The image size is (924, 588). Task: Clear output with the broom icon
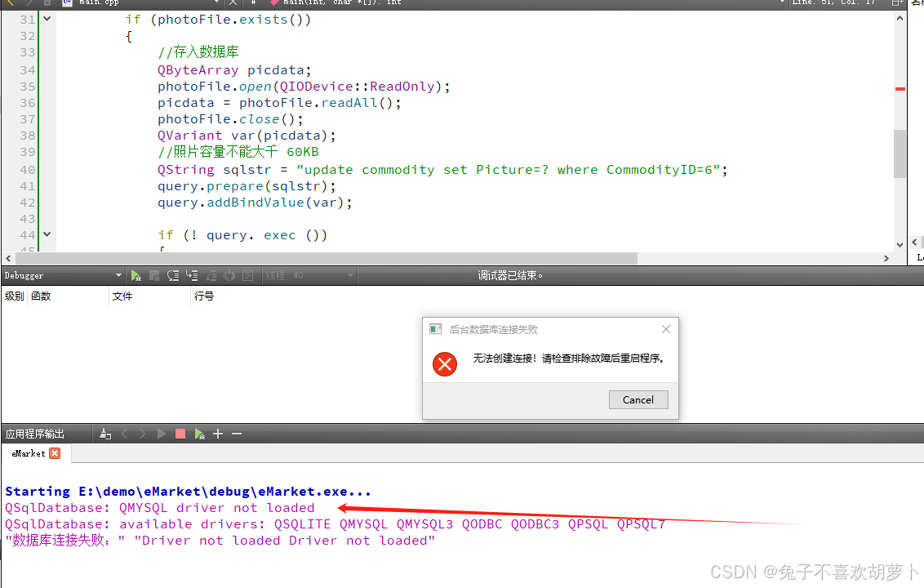(105, 434)
